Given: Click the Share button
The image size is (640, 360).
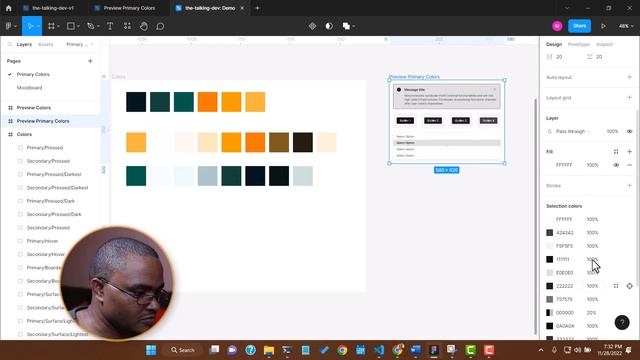Looking at the screenshot, I should (x=580, y=26).
